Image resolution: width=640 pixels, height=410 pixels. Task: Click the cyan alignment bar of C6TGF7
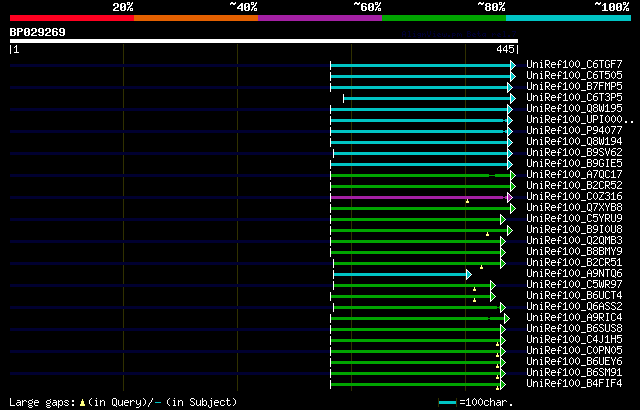pyautogui.click(x=420, y=65)
